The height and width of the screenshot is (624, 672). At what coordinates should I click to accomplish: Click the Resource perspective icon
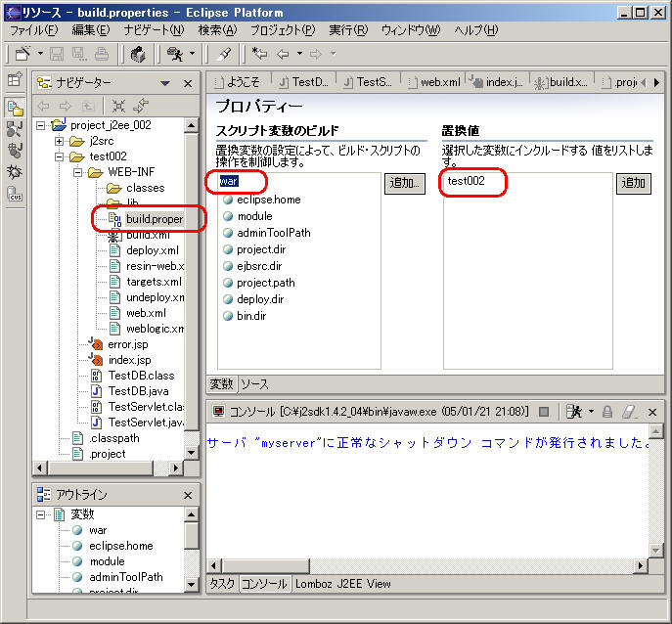pos(15,108)
